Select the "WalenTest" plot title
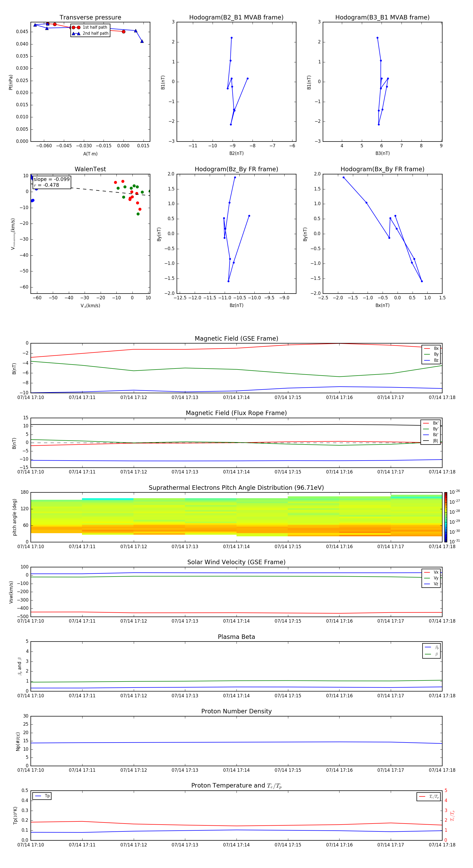The height and width of the screenshot is (868, 473). [x=90, y=169]
